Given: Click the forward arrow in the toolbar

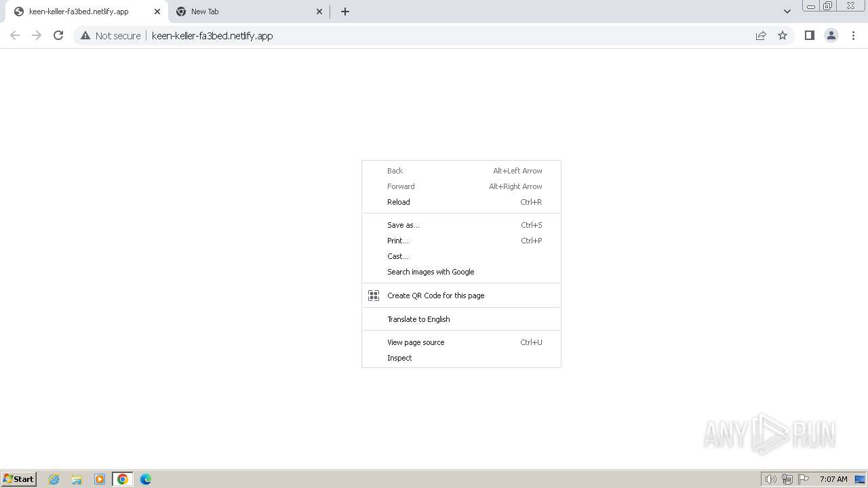Looking at the screenshot, I should (37, 35).
